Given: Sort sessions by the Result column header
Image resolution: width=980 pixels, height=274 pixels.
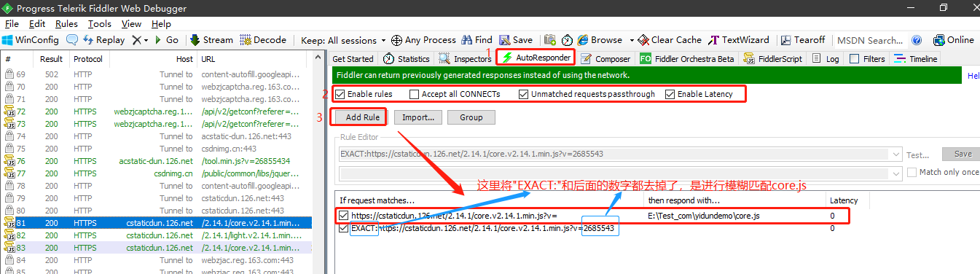Looking at the screenshot, I should (51, 58).
